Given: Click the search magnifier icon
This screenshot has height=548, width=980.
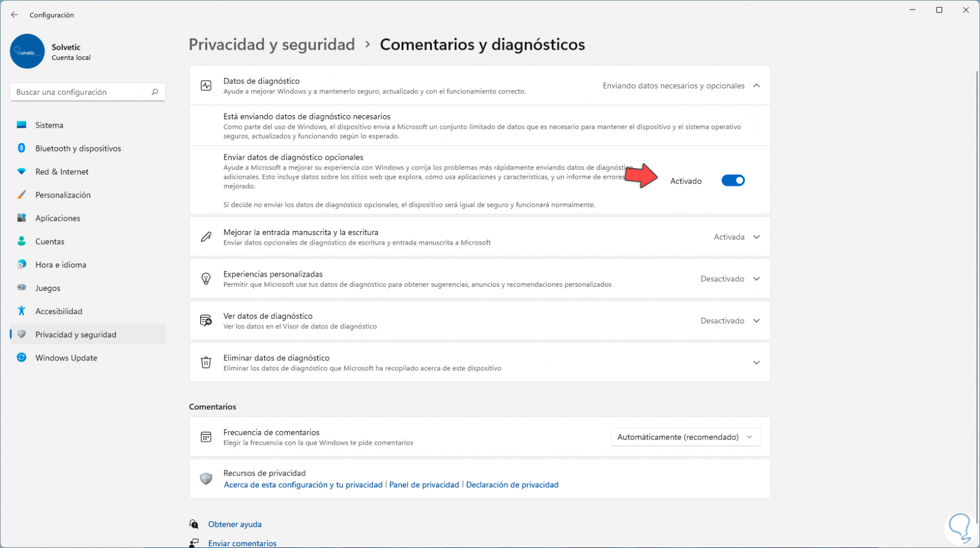Looking at the screenshot, I should click(154, 92).
